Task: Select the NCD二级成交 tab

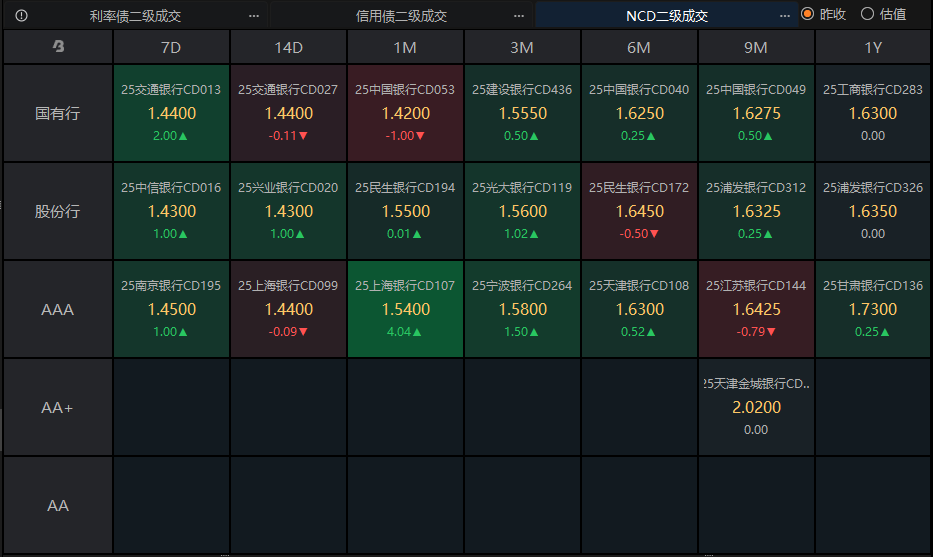Action: pos(667,16)
